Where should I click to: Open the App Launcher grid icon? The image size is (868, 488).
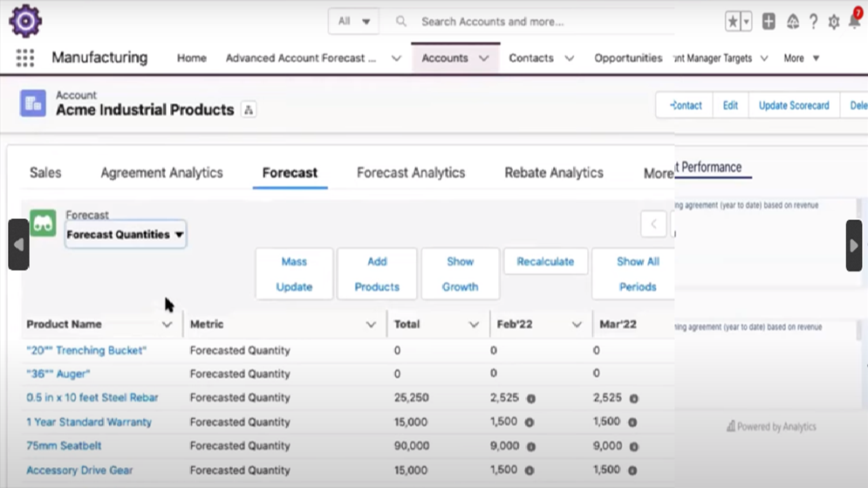click(25, 58)
